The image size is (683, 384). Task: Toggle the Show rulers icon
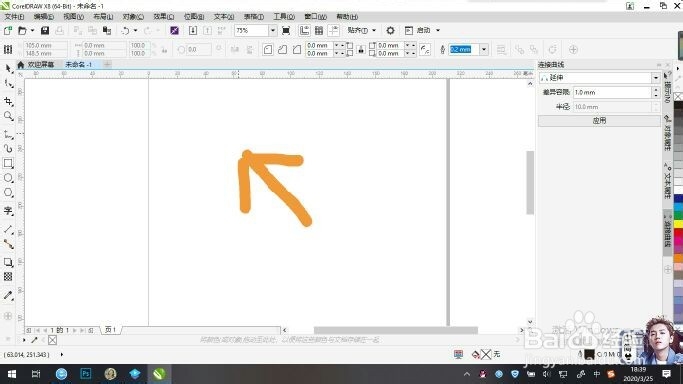click(x=304, y=30)
